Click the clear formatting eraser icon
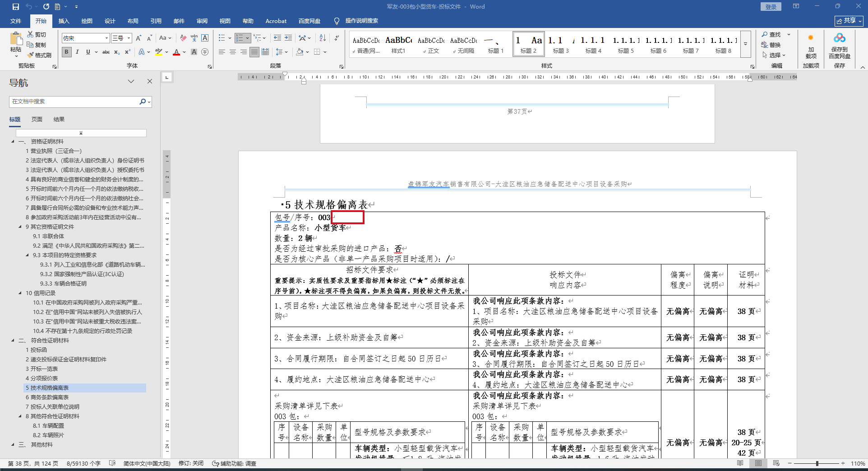Image resolution: width=868 pixels, height=471 pixels. pos(183,38)
